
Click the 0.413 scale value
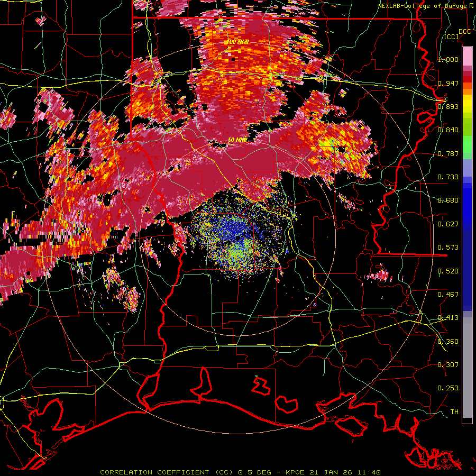(448, 318)
